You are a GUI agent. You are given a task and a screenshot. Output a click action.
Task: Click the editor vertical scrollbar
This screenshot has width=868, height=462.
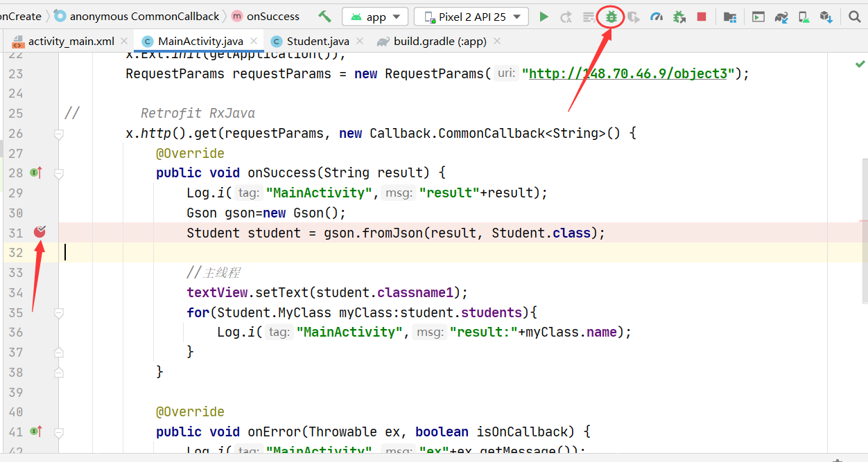coord(865,231)
